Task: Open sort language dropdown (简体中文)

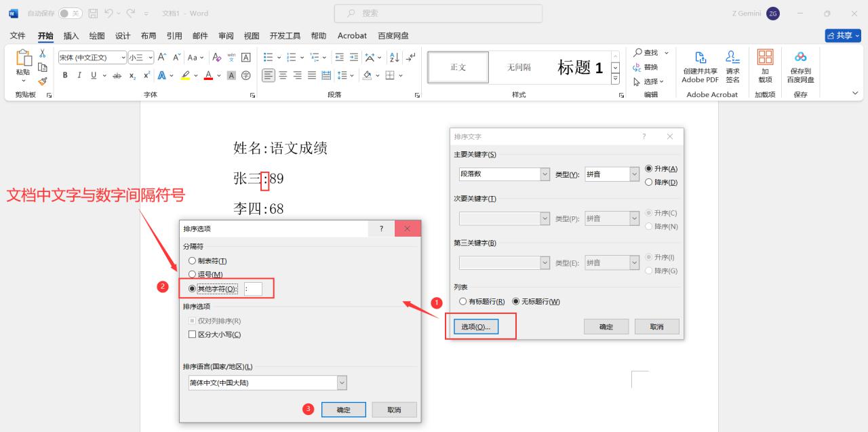Action: coord(342,383)
